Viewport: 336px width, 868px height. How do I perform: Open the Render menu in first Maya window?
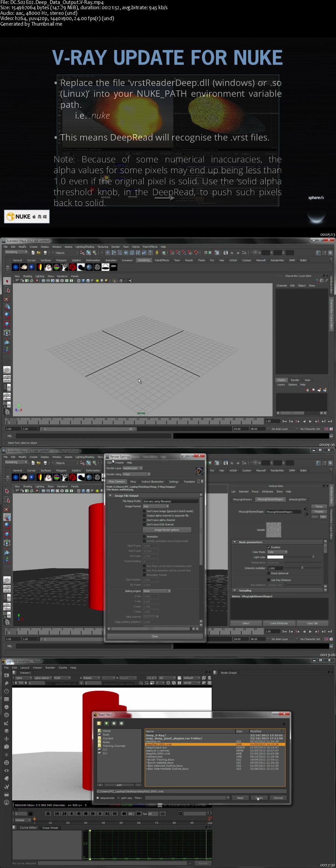tap(115, 247)
